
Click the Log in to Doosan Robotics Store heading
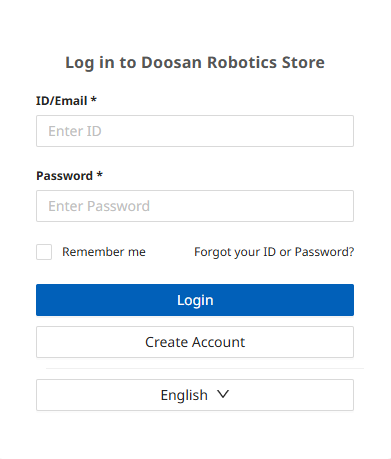195,63
